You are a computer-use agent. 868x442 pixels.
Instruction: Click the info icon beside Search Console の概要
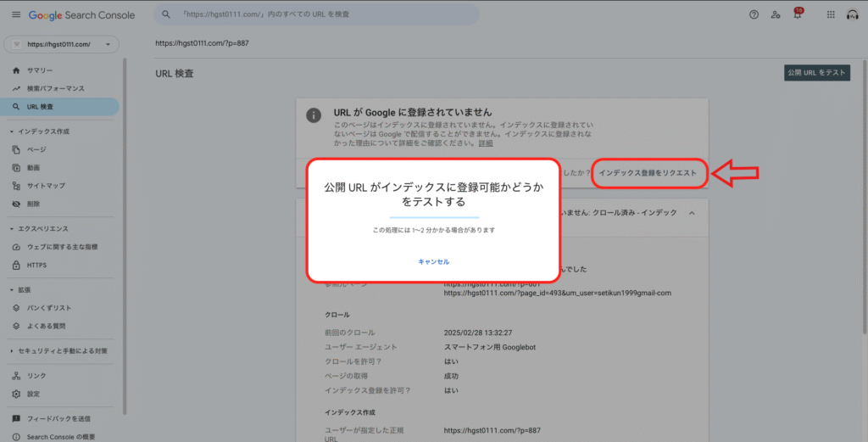16,437
